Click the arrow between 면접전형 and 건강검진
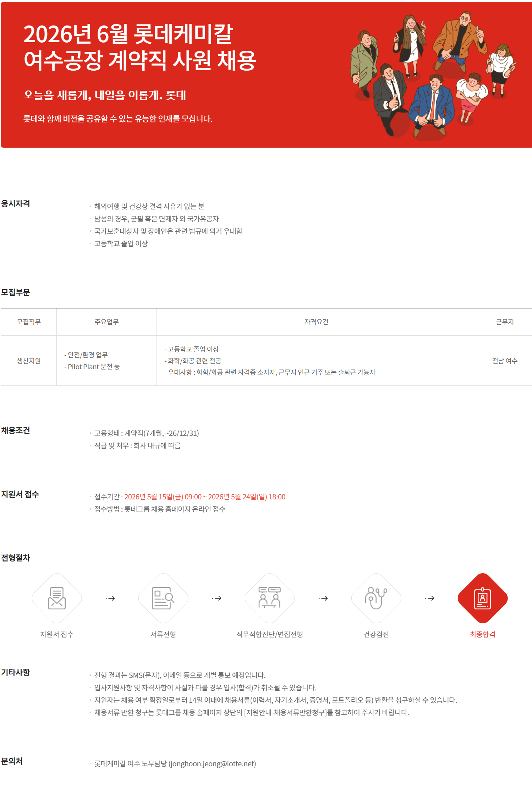This screenshot has height=800, width=532. pyautogui.click(x=323, y=598)
